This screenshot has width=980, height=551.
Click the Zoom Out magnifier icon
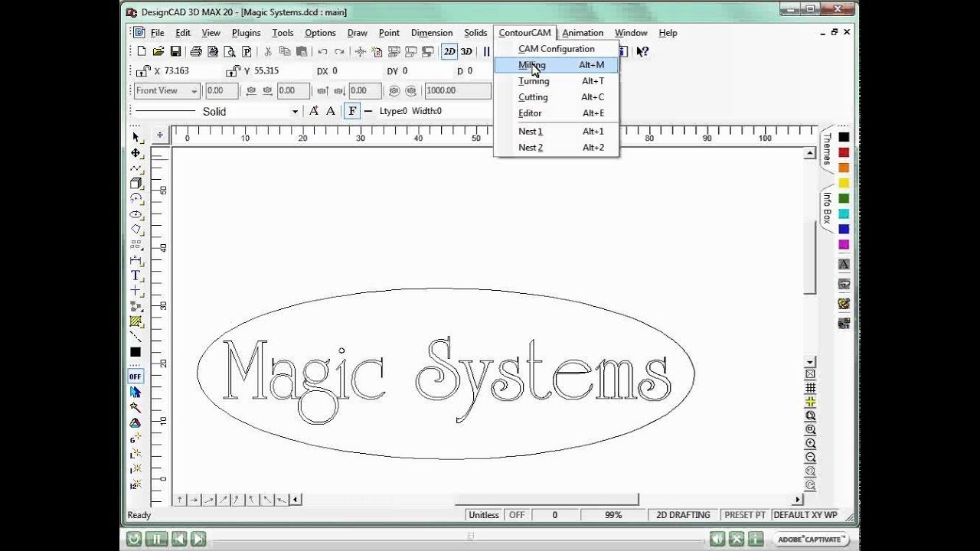810,457
